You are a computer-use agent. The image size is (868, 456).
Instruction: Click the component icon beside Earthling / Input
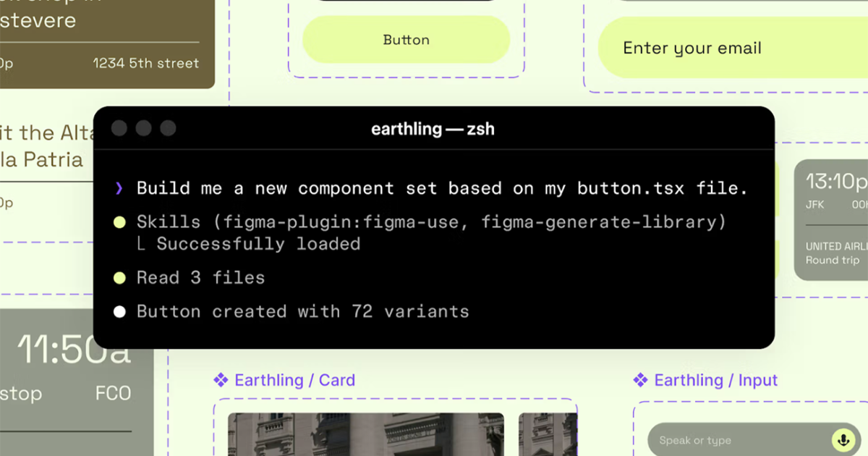coord(640,380)
